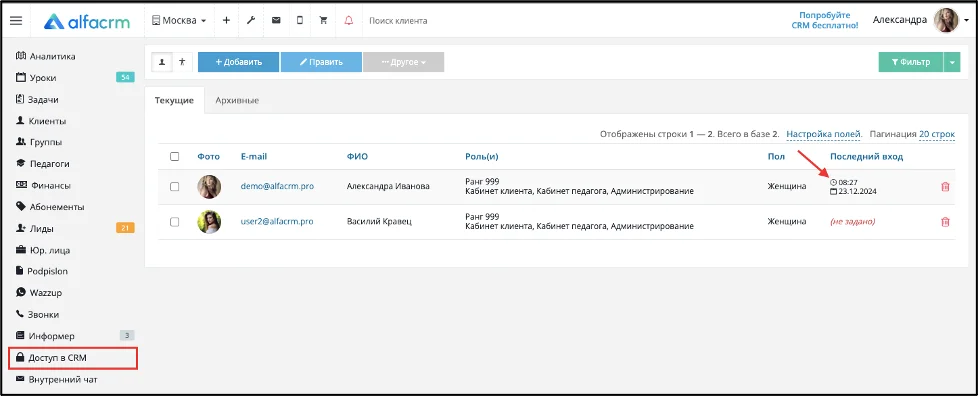Open Абонементы in sidebar
This screenshot has width=979, height=397.
click(x=49, y=207)
